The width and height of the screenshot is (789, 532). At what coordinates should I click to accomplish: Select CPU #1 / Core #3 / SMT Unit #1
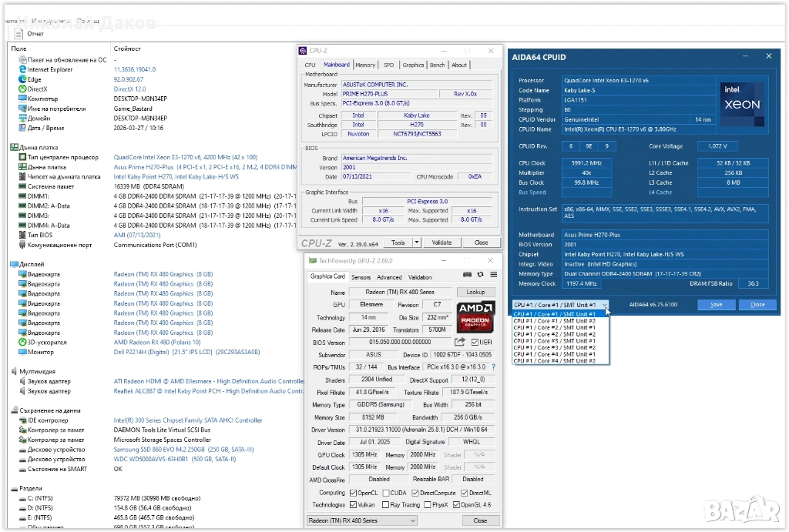[x=555, y=341]
